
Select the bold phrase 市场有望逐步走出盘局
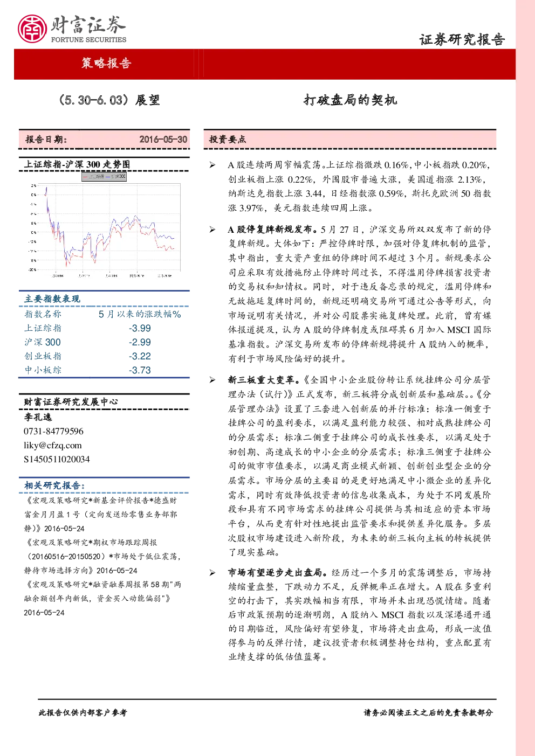coord(277,572)
